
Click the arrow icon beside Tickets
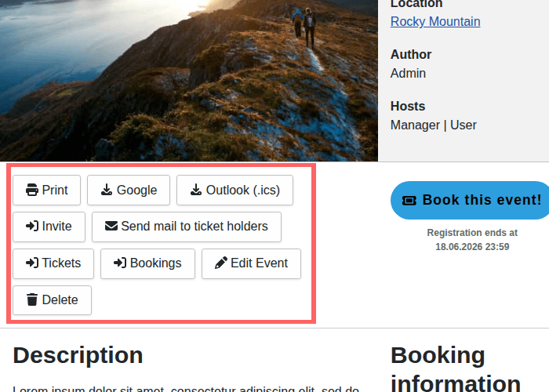coord(32,263)
